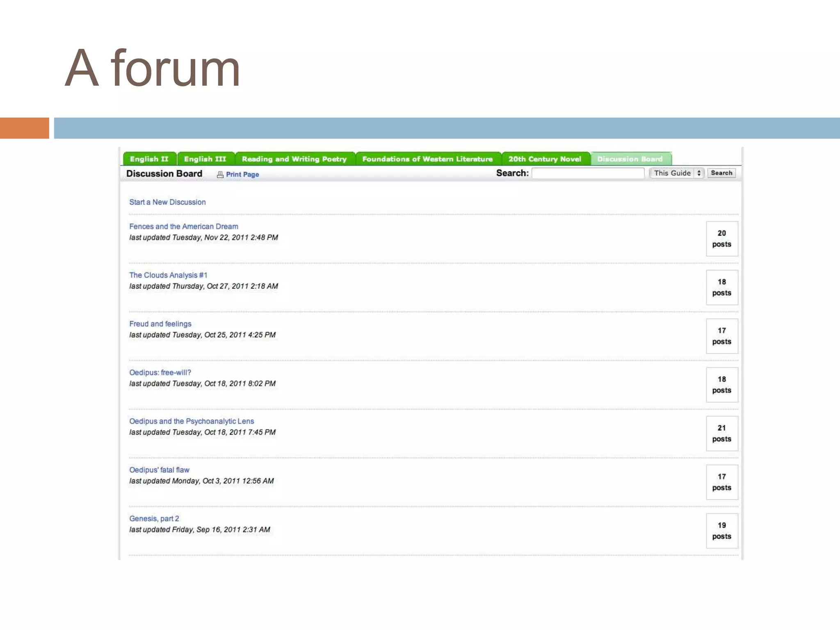The width and height of the screenshot is (840, 630).
Task: Open the Freud and feelings thread
Action: pos(160,324)
